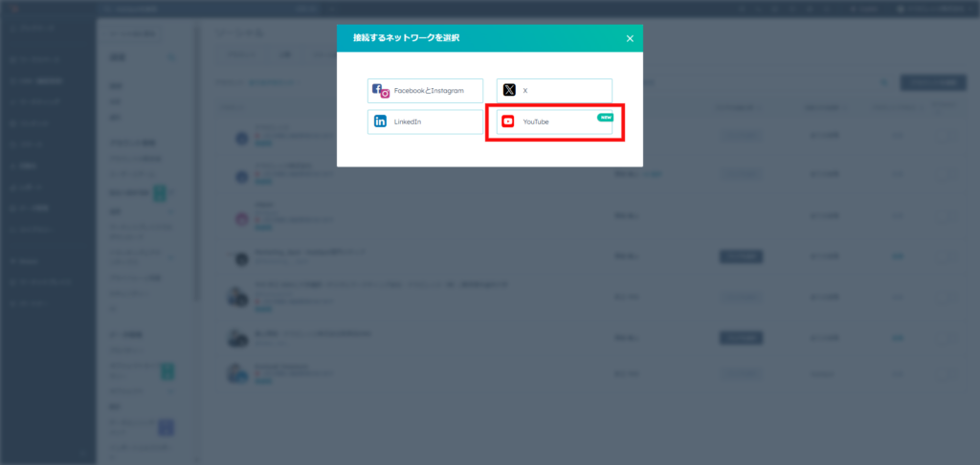Connect the YouTube network option
Viewport: 980px width, 465px height.
[x=554, y=122]
